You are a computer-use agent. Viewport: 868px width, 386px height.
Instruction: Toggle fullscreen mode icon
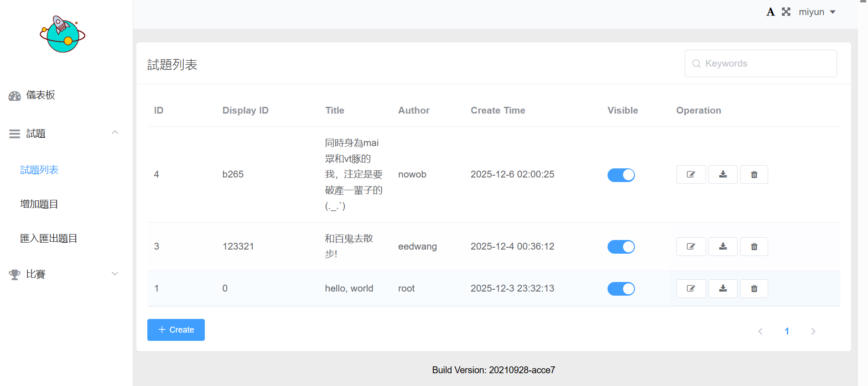click(x=786, y=12)
